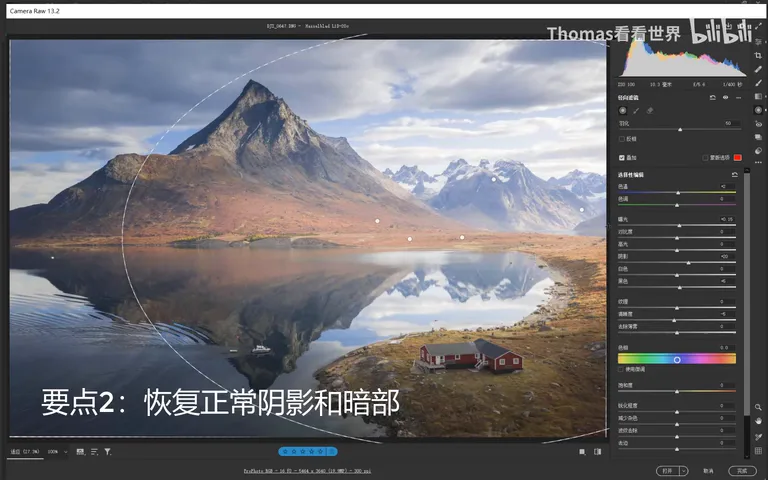Choose the eraser mask mode icon
This screenshot has height=480, width=768.
coord(650,111)
